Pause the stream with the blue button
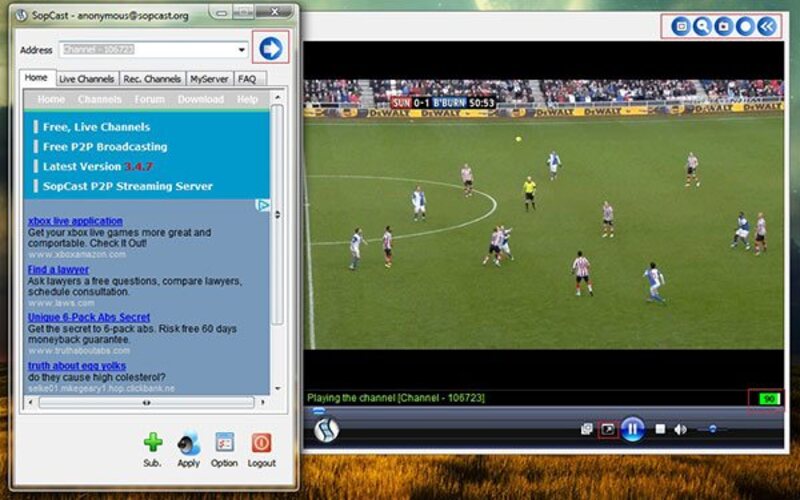 (632, 429)
